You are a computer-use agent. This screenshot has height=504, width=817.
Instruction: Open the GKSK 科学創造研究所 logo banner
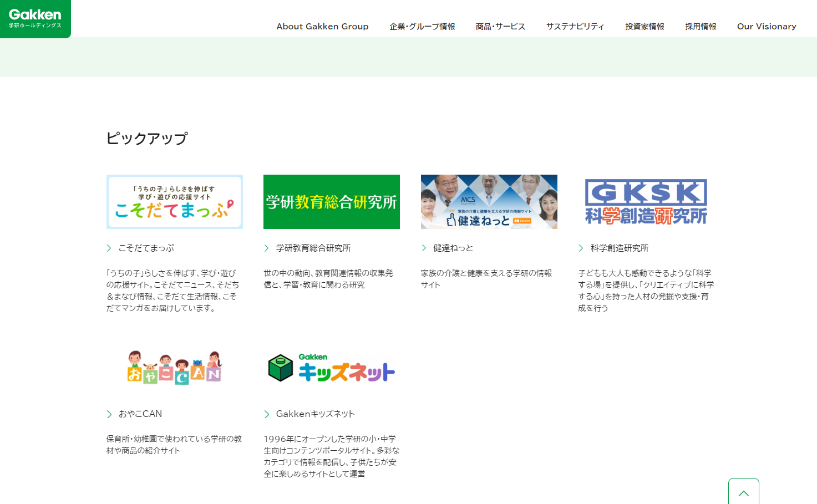(x=646, y=202)
